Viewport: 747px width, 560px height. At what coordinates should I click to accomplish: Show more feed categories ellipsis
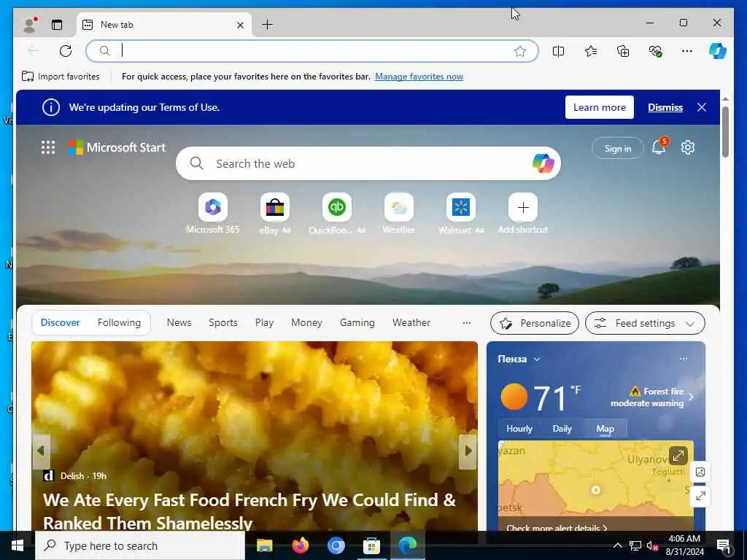(467, 323)
